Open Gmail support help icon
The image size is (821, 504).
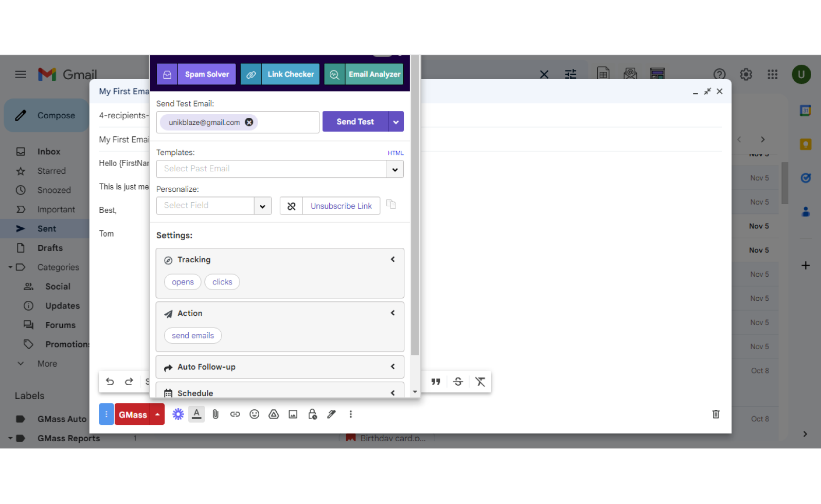(x=720, y=75)
